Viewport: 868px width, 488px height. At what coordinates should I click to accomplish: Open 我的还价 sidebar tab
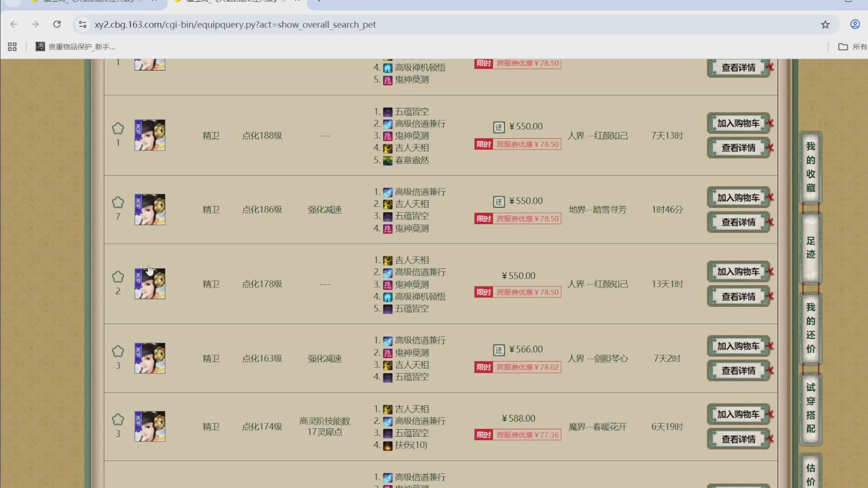coord(811,328)
